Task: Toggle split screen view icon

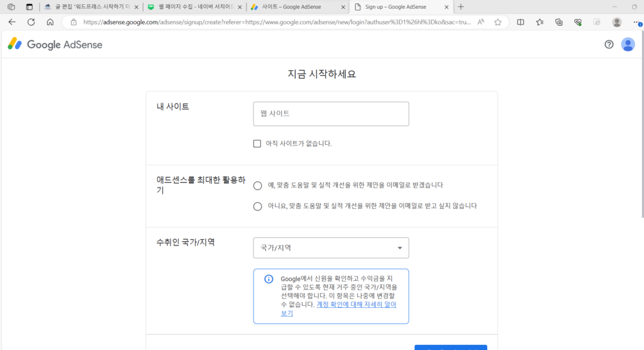Action: pos(520,22)
